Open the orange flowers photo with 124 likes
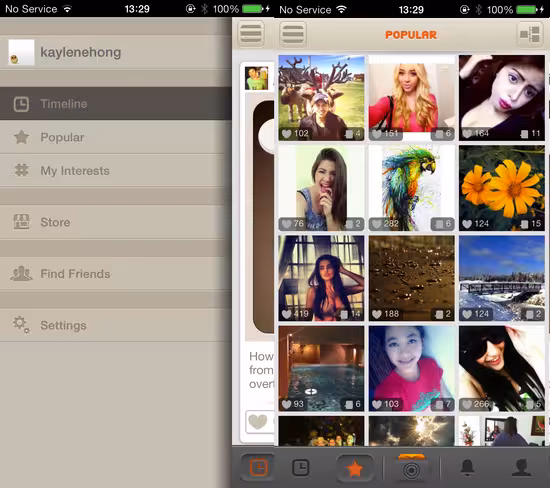The height and width of the screenshot is (488, 550). [502, 188]
